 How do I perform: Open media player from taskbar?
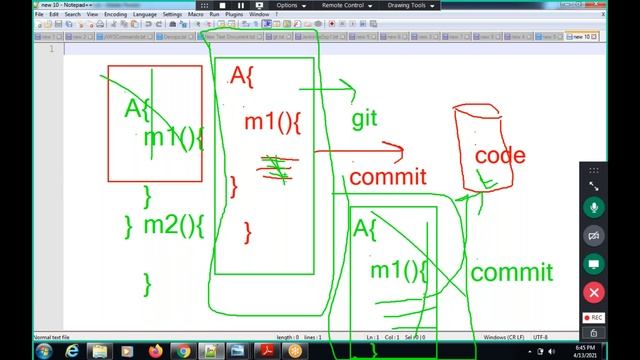pyautogui.click(x=127, y=351)
